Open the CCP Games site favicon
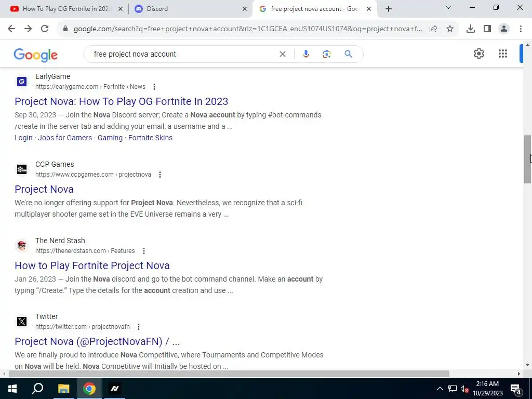Screen dimensions: 532x399 pos(22,169)
